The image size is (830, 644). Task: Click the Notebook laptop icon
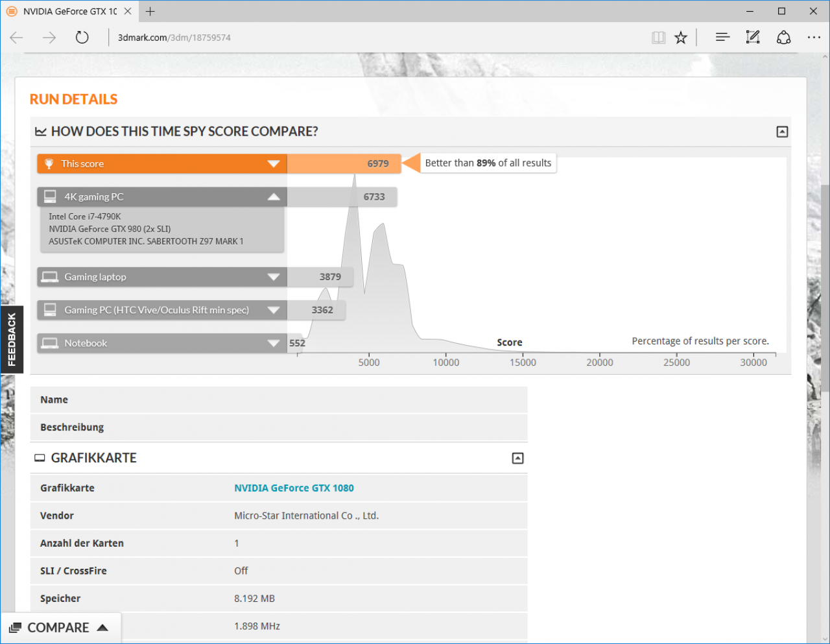pos(50,343)
